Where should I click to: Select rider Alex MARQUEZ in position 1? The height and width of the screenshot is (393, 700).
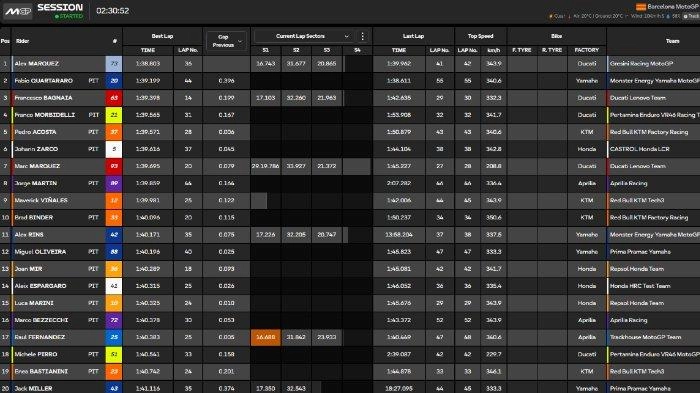click(x=37, y=64)
